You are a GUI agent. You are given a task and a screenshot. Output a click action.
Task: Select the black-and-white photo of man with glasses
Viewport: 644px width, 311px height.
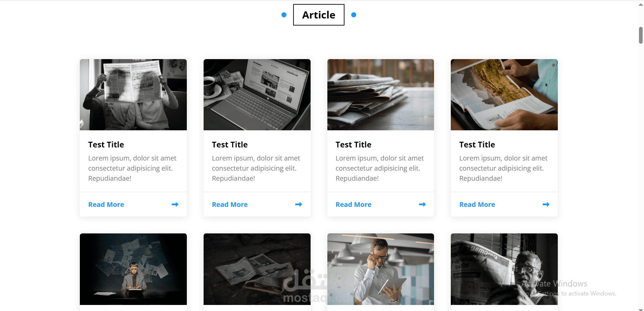(x=504, y=269)
